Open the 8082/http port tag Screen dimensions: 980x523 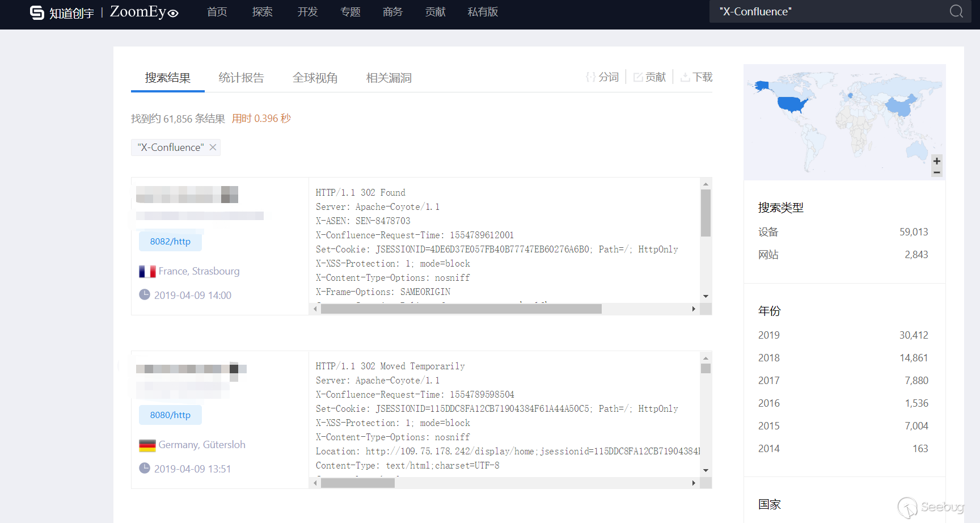(x=170, y=242)
